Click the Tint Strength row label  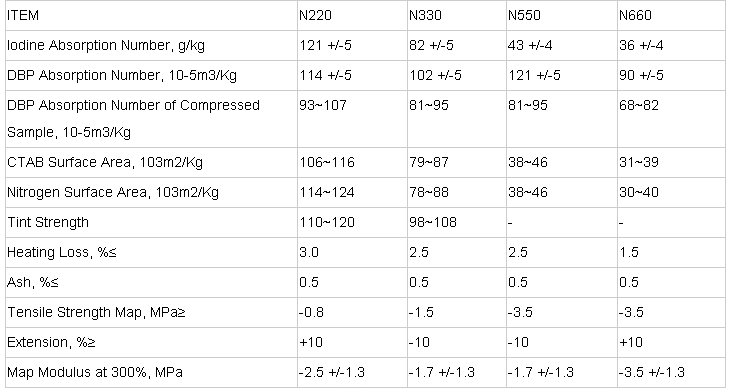click(x=48, y=222)
